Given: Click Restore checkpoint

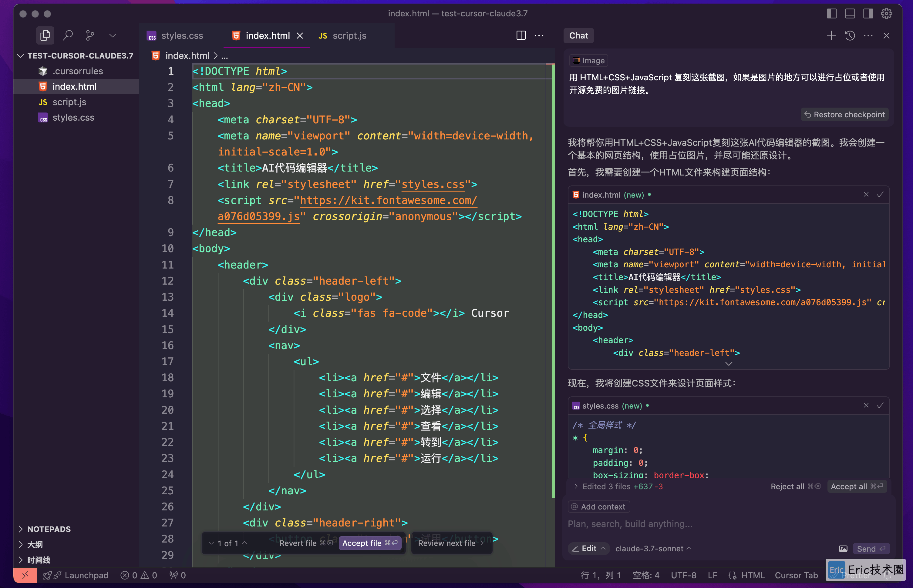Looking at the screenshot, I should [844, 115].
